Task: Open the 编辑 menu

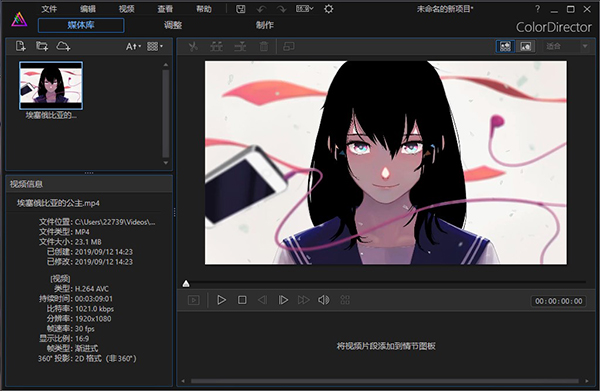Action: 88,9
